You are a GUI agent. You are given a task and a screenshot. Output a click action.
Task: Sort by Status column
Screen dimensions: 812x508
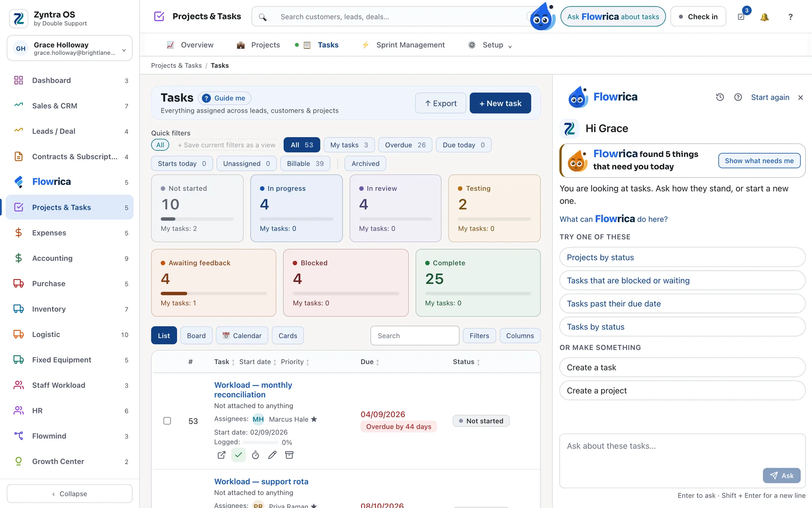pyautogui.click(x=466, y=362)
